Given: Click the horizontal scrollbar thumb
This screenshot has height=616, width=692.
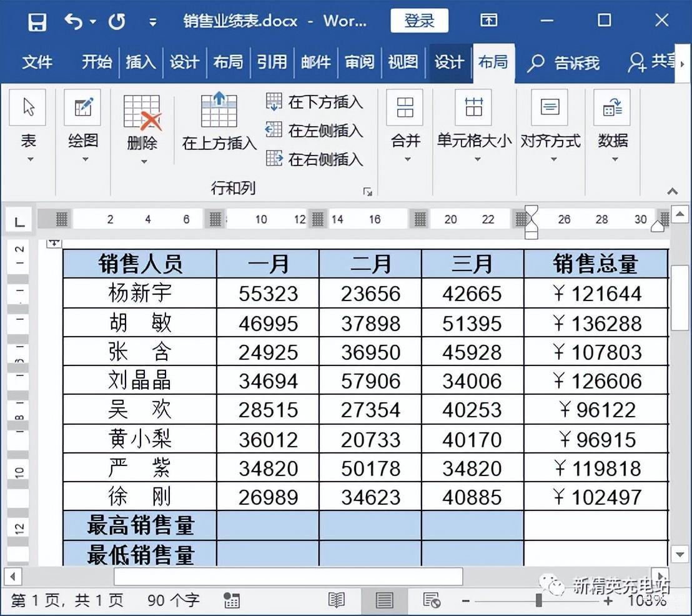Looking at the screenshot, I should pos(288,576).
